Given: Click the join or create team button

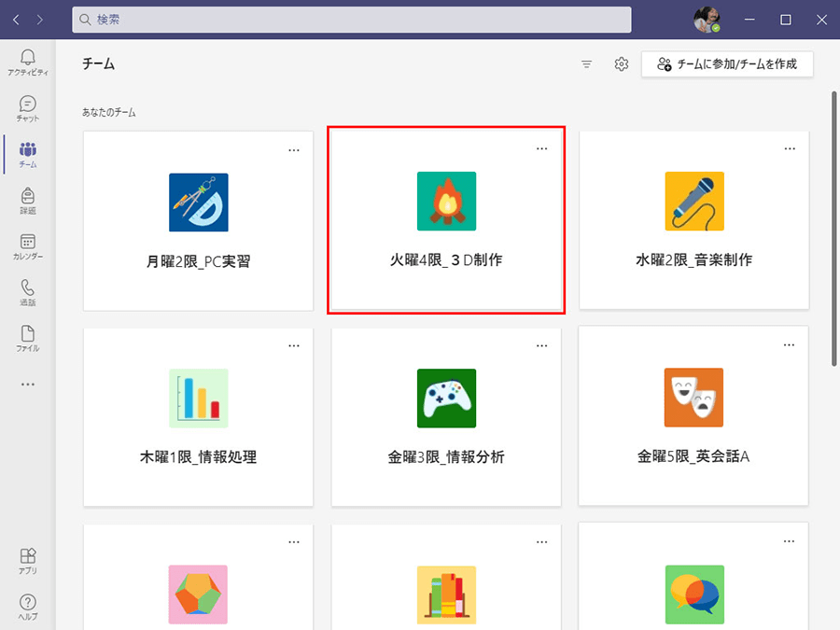Looking at the screenshot, I should click(727, 64).
